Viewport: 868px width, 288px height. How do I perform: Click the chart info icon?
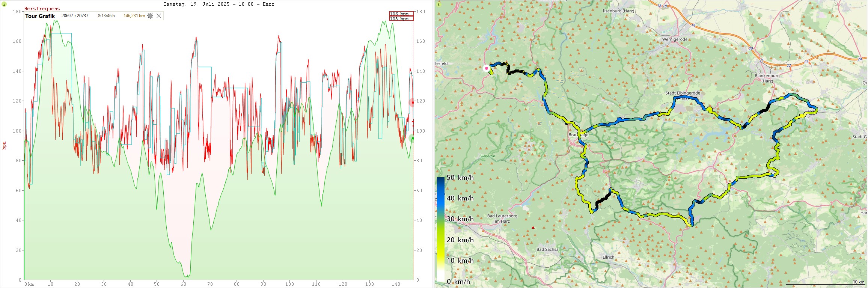point(4,4)
